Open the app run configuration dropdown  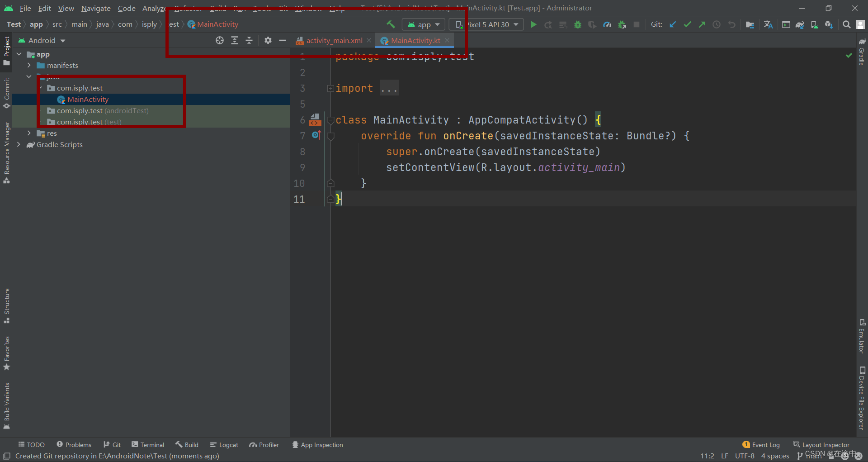coord(424,24)
